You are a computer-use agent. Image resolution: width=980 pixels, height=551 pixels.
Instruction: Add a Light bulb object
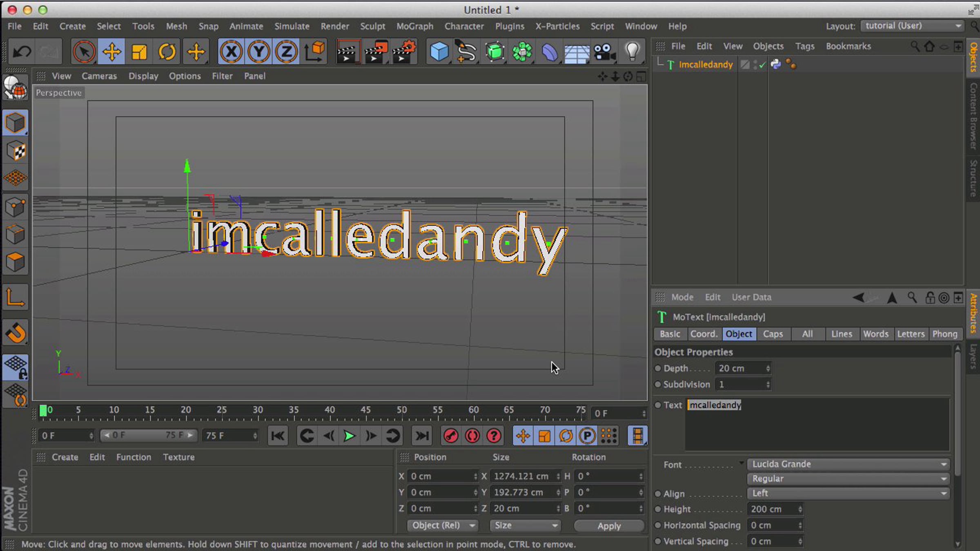pos(632,52)
